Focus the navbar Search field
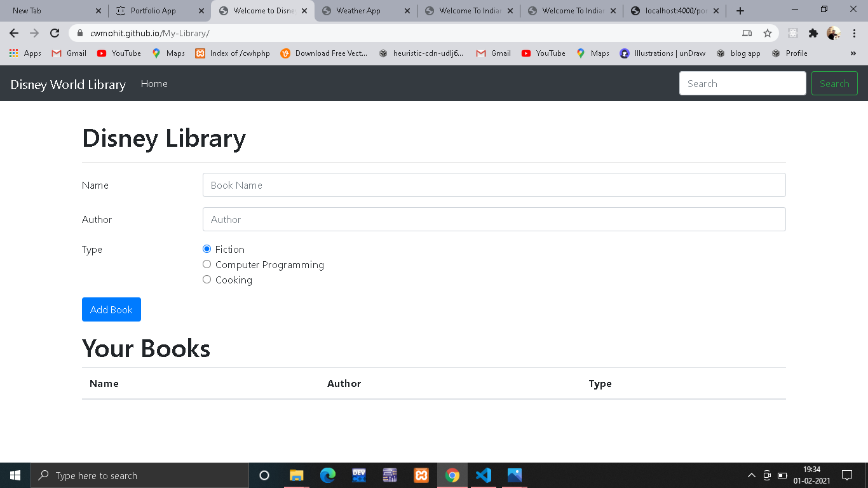The width and height of the screenshot is (868, 488). pos(743,83)
